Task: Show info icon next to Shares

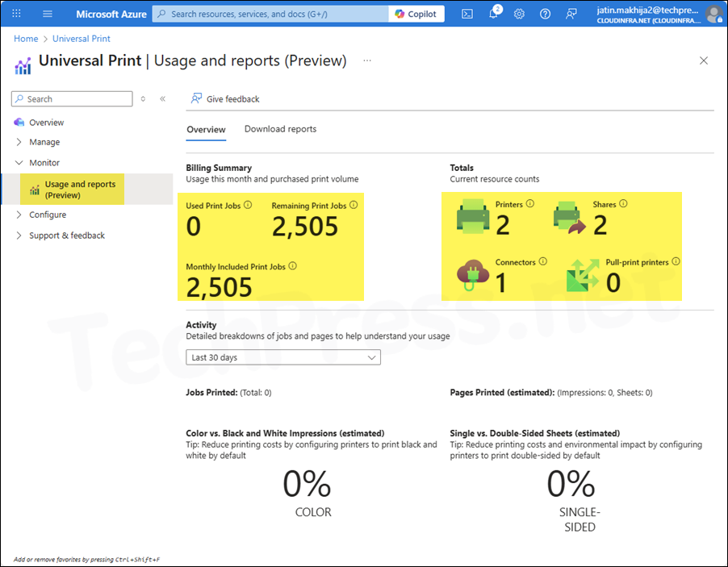Action: [624, 204]
